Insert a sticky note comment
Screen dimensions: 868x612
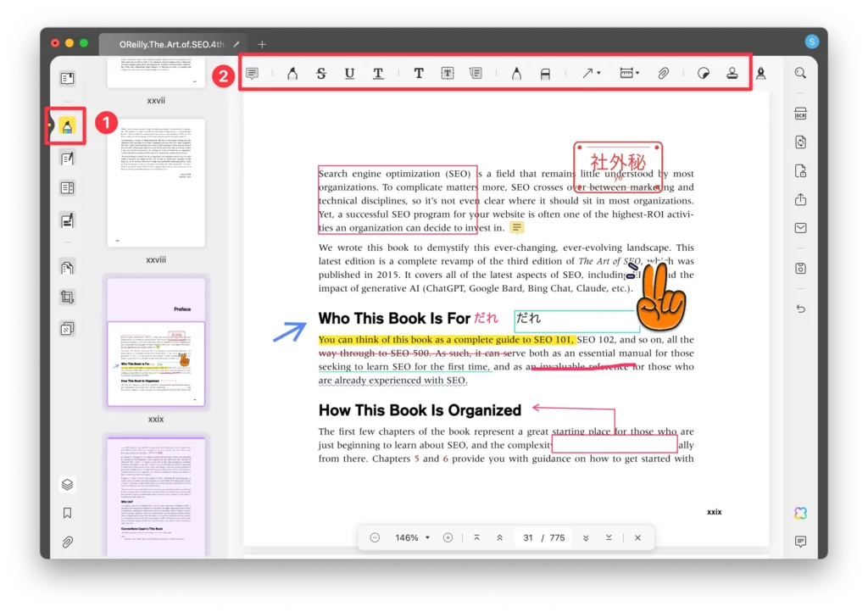coord(252,74)
